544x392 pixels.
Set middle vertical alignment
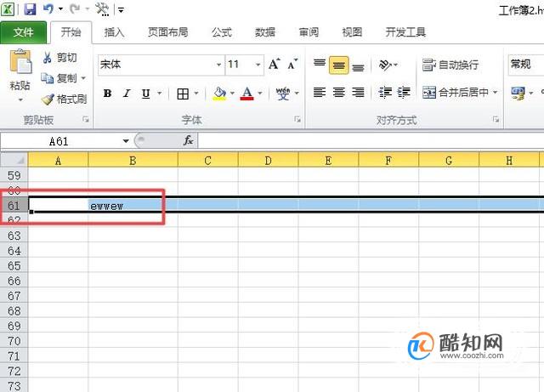tap(338, 65)
